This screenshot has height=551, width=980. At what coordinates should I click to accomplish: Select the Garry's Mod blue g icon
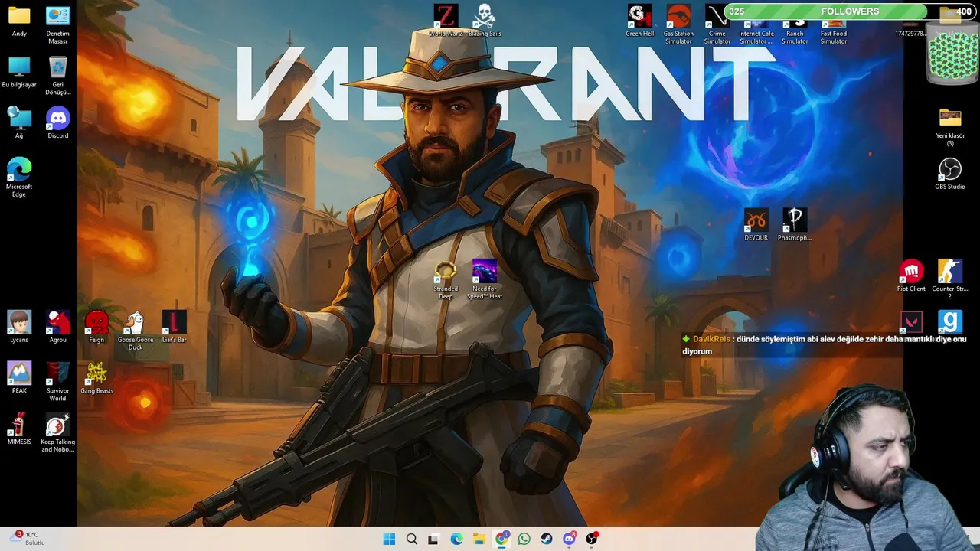(950, 322)
